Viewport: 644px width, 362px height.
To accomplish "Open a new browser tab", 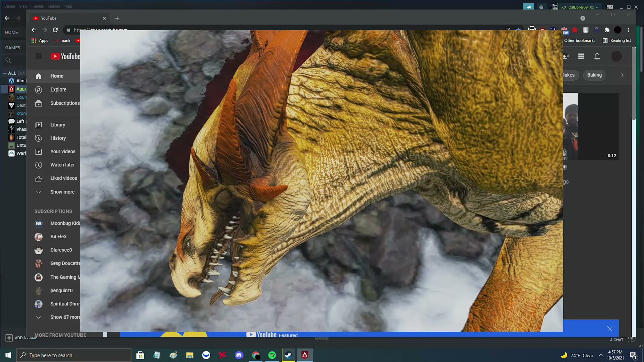I will coord(117,18).
